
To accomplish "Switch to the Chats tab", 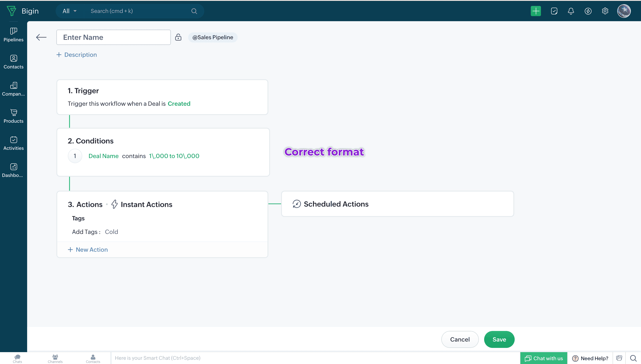I will [x=17, y=358].
